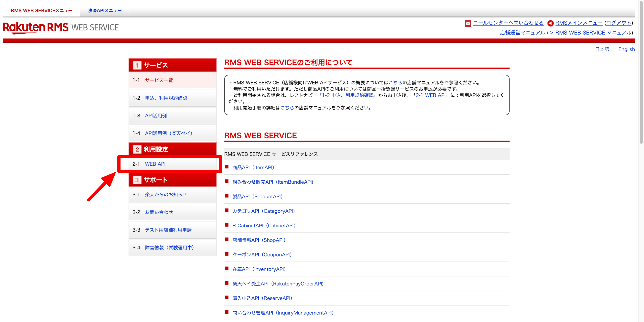
Task: Click inline 「1-2 申込、利用規約確認」 link in notice
Action: click(x=346, y=95)
